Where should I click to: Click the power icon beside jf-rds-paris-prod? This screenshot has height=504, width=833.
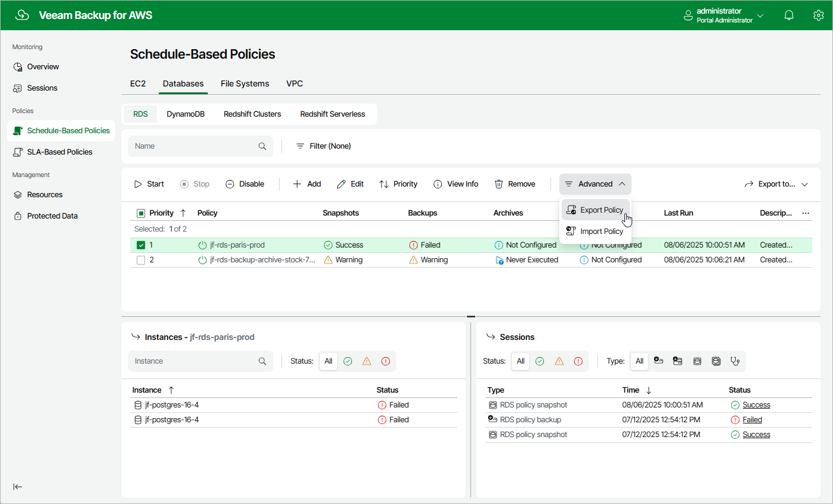202,245
